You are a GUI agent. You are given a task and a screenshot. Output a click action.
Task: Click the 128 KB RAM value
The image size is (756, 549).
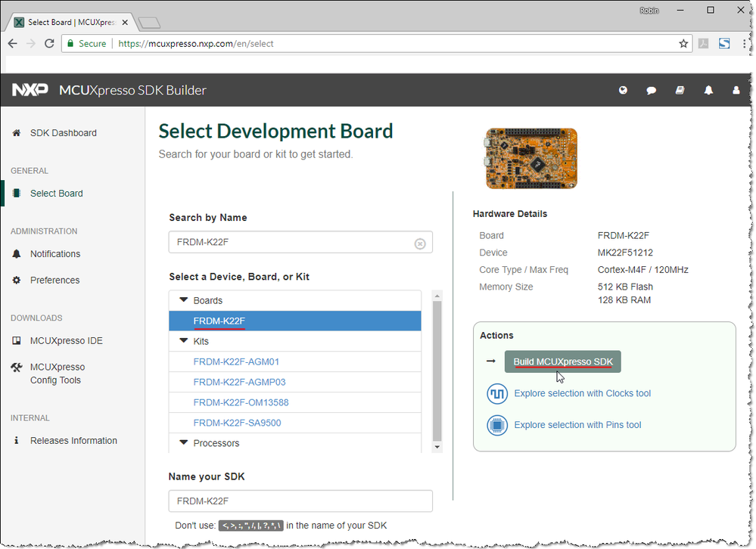624,300
